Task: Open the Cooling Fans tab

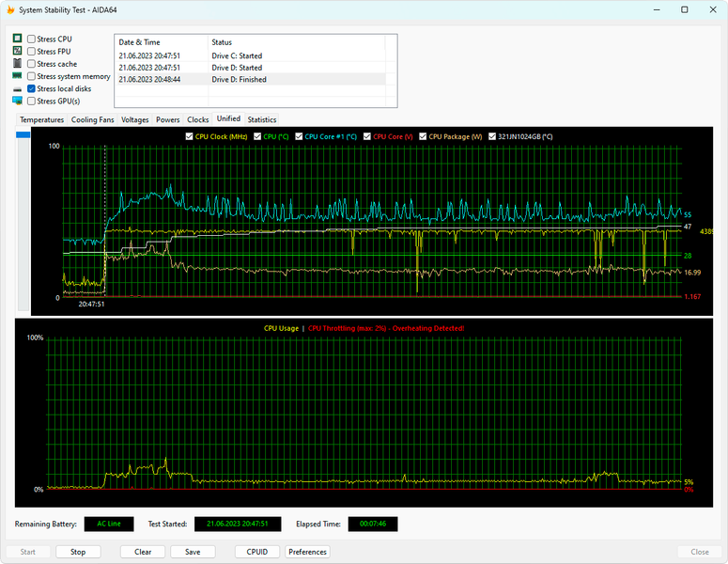Action: [92, 119]
